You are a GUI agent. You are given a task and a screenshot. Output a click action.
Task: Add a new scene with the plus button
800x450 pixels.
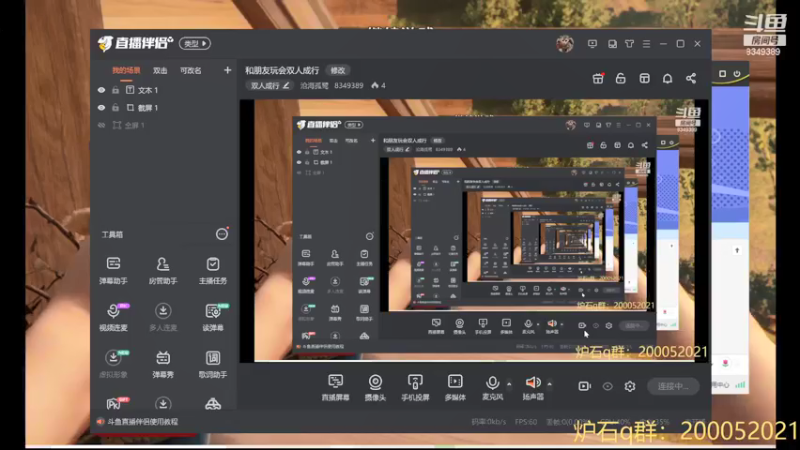(x=227, y=70)
